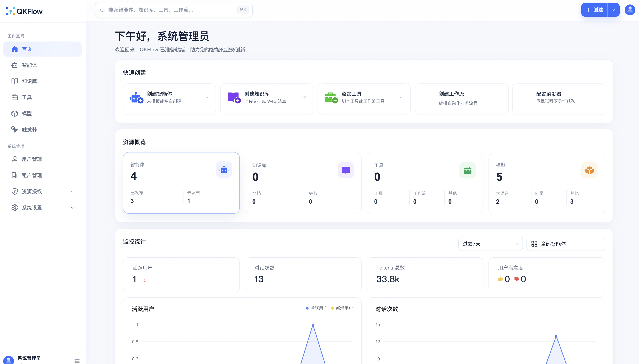Click the 活跃用户 chart peak data point
The height and width of the screenshot is (364, 639).
tap(313, 324)
